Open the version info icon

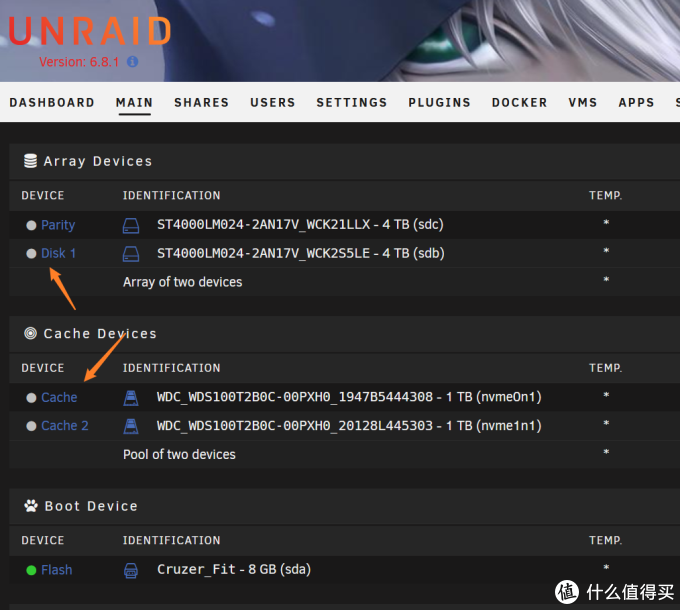pyautogui.click(x=132, y=62)
